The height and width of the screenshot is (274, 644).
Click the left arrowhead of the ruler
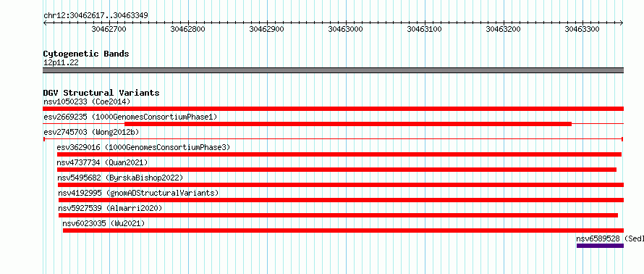[x=45, y=23]
